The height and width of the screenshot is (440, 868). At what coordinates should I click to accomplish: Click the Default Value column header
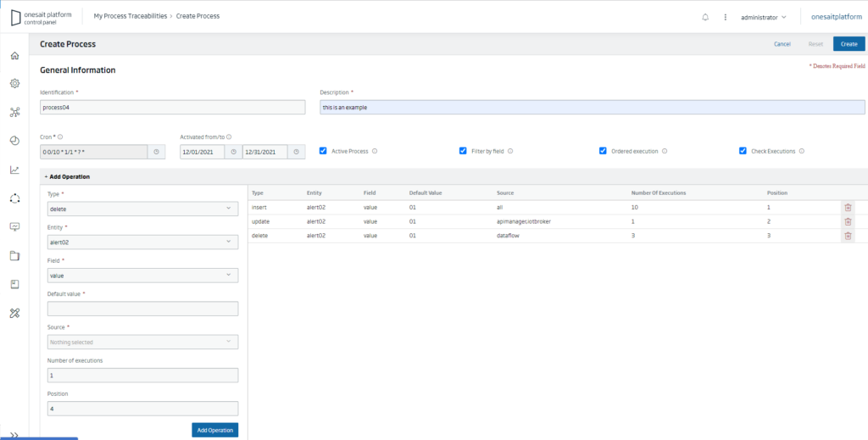426,193
